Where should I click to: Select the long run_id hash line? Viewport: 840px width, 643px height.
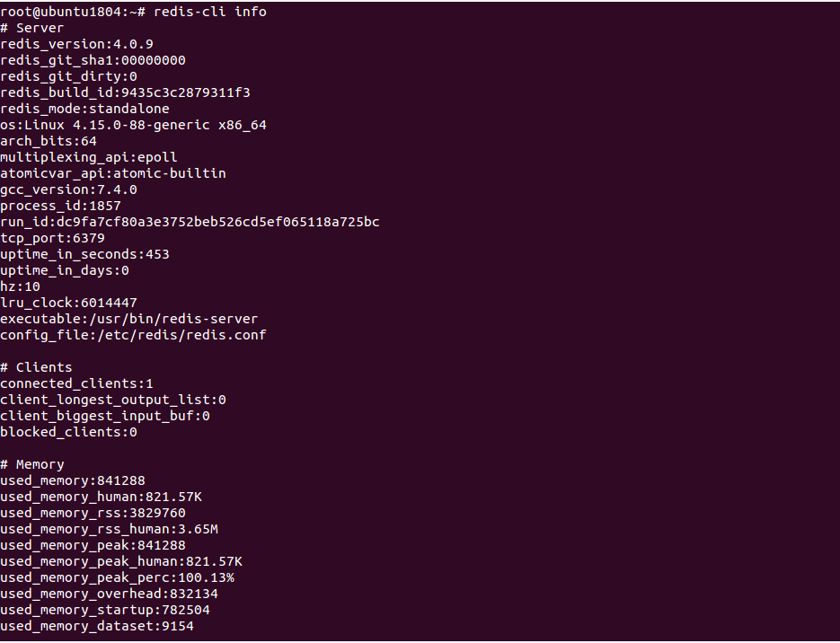tap(190, 222)
